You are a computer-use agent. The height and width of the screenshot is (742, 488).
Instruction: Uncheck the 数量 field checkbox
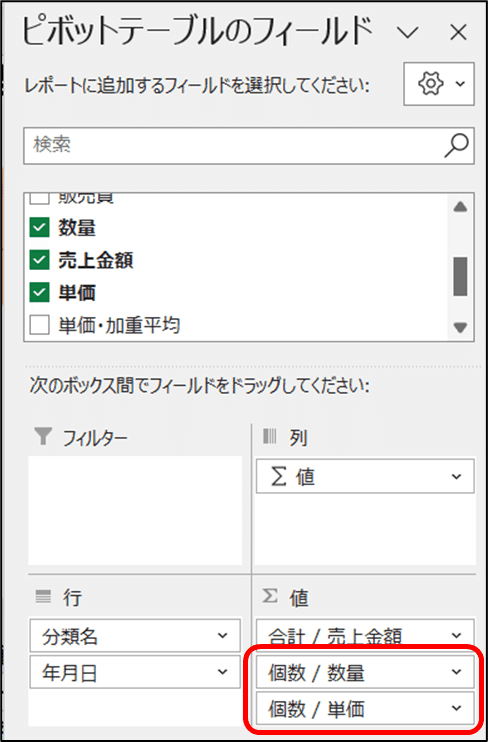pyautogui.click(x=39, y=229)
